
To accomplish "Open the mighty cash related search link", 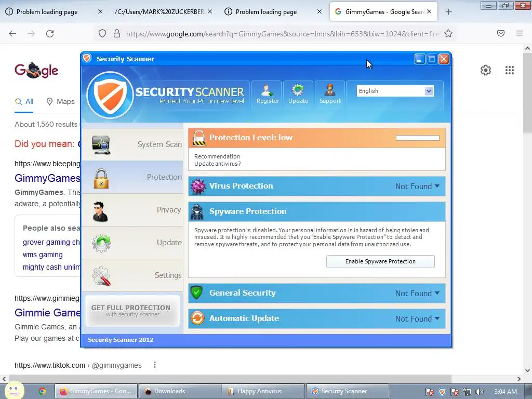I will coord(51,268).
